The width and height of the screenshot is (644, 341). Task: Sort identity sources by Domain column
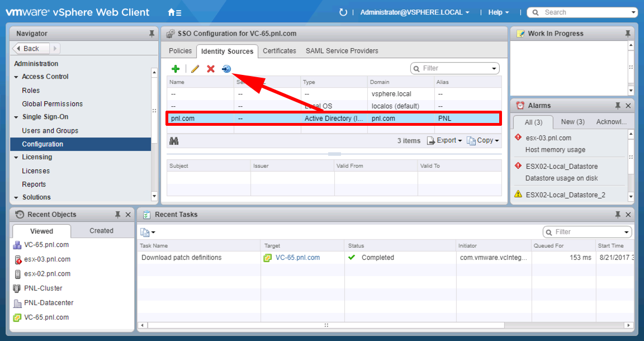coord(401,82)
